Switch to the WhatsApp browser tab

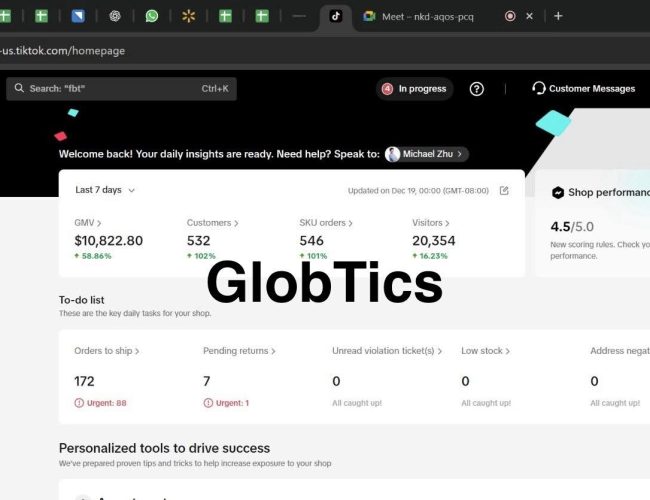[152, 17]
